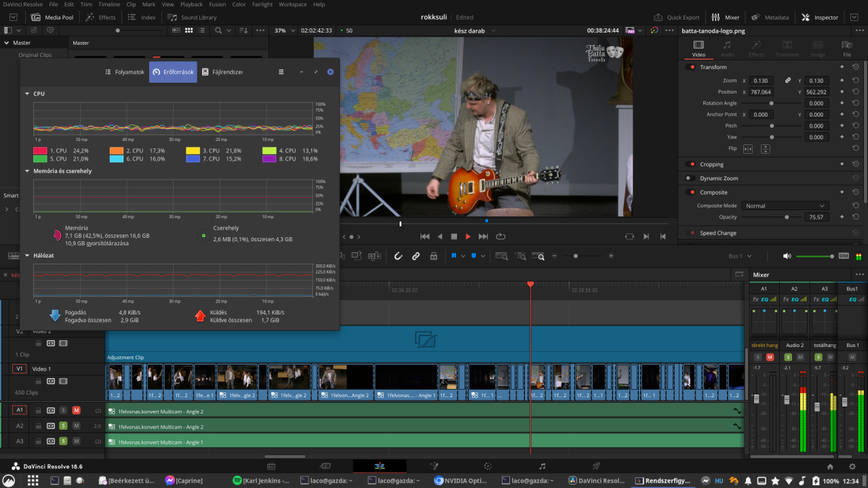Open the viewer zoom percentage dropdown
This screenshot has height=488, width=868.
[x=283, y=30]
